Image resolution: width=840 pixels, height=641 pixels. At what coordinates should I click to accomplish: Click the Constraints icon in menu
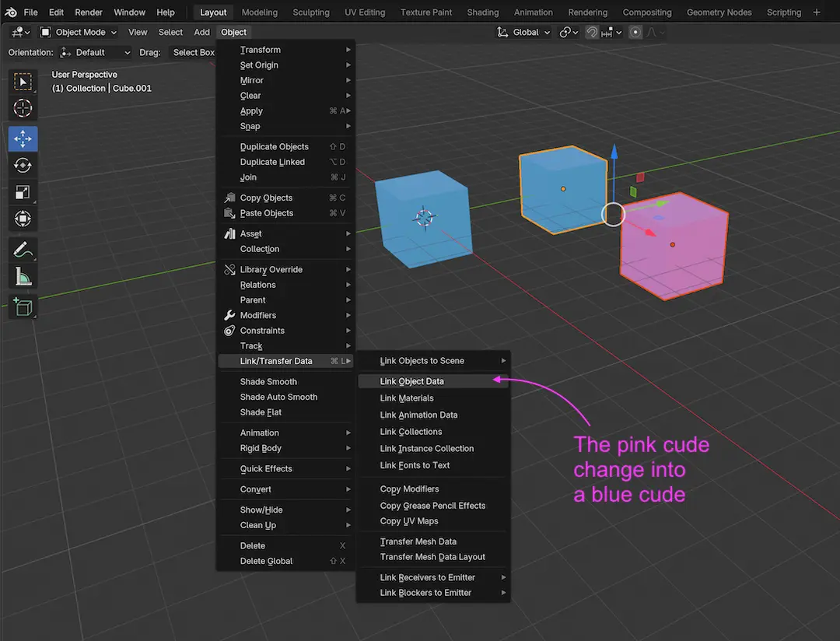pyautogui.click(x=229, y=331)
